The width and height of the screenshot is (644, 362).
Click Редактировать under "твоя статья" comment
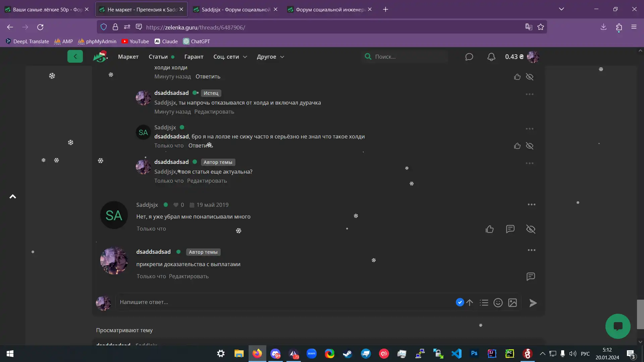click(207, 181)
